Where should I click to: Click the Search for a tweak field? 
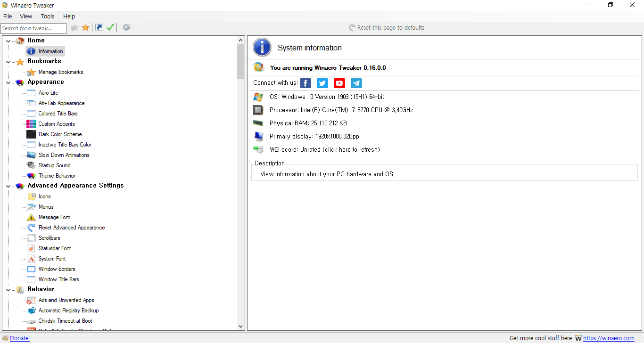point(33,28)
